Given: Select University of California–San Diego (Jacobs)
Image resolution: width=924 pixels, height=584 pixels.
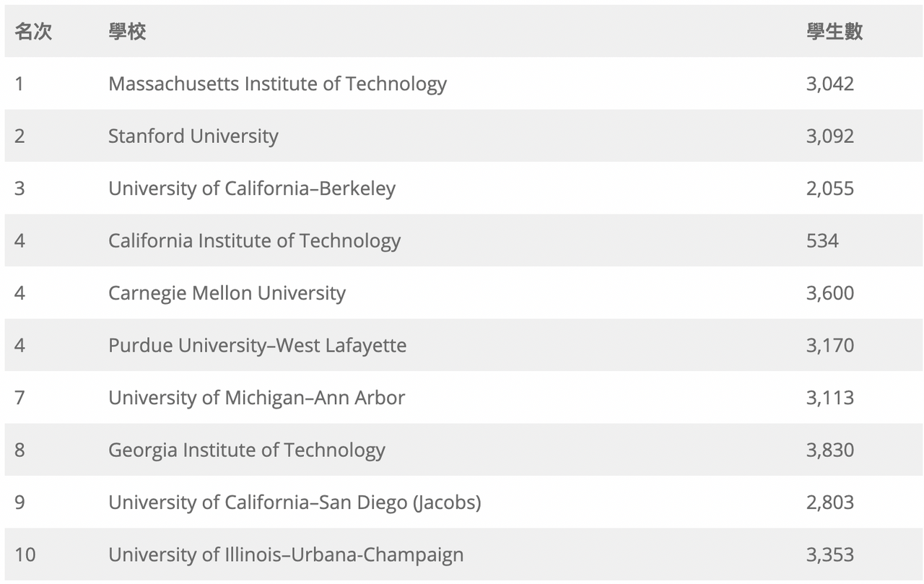Looking at the screenshot, I should pos(295,502).
